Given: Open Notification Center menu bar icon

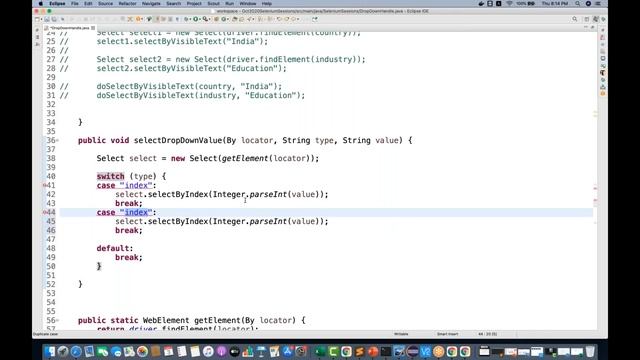Looking at the screenshot, I should (598, 3).
